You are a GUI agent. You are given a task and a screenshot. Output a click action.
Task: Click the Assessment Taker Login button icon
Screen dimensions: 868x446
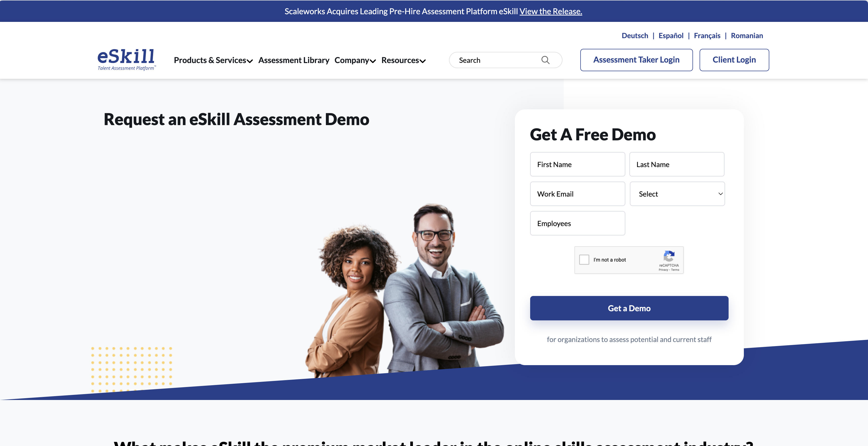[x=636, y=60]
